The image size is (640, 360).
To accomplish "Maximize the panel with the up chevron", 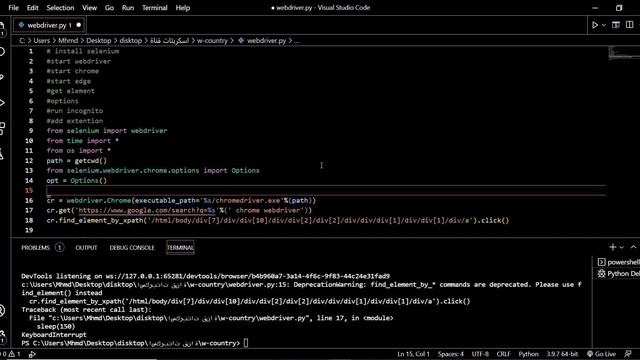I will coord(633,247).
